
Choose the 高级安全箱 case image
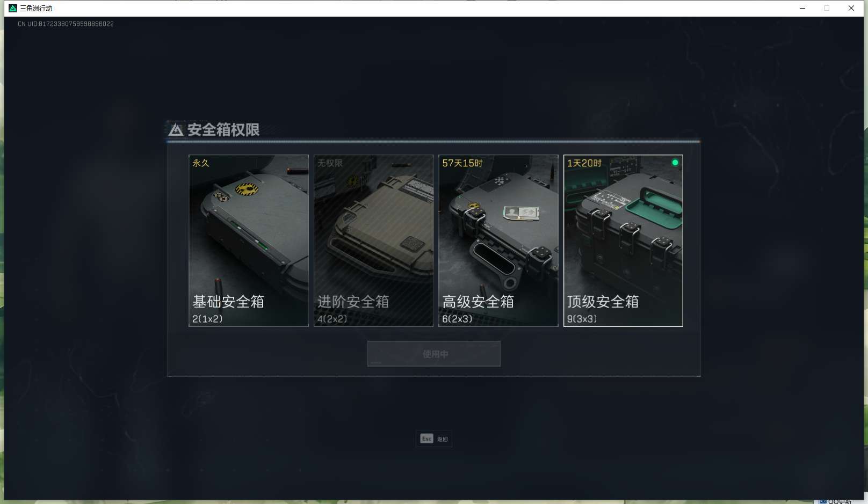coord(498,240)
